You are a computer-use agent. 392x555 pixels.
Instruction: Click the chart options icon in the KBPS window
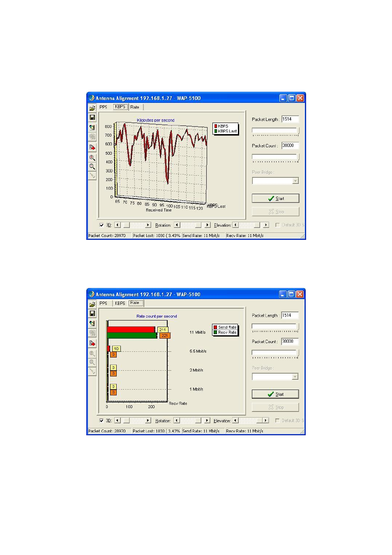pos(92,128)
